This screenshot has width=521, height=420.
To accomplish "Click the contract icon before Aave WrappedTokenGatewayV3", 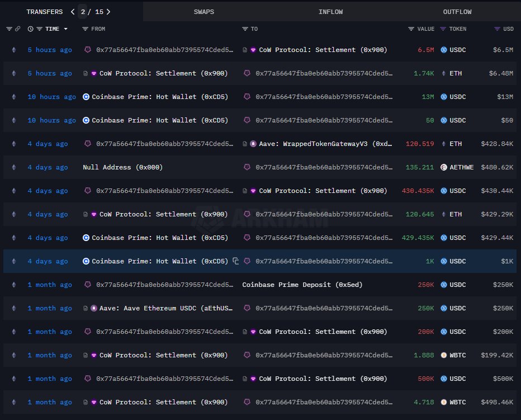I will (x=245, y=144).
